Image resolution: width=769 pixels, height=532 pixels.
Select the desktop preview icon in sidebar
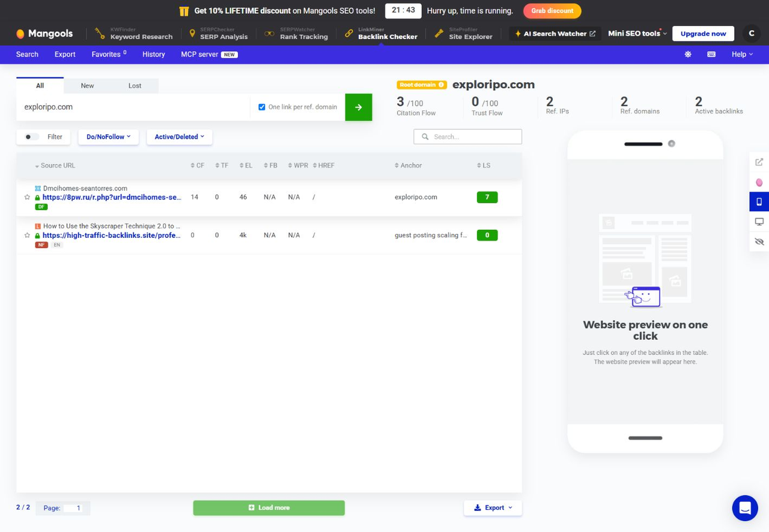tap(759, 222)
